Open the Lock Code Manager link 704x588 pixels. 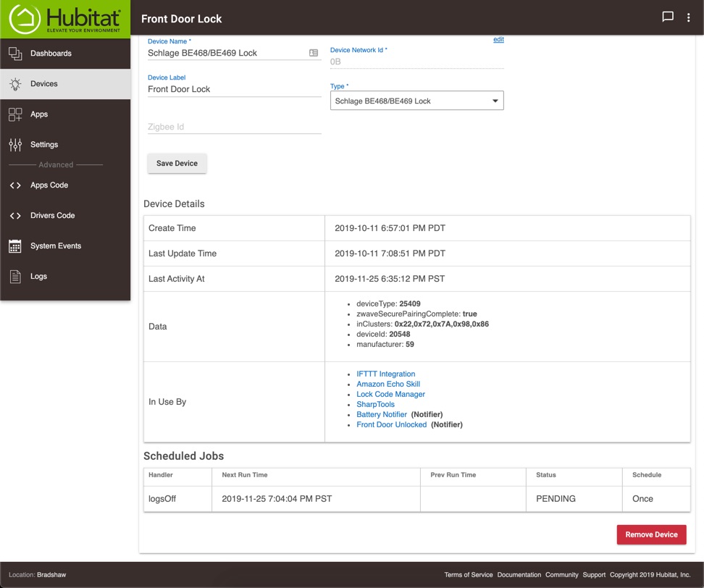(390, 394)
